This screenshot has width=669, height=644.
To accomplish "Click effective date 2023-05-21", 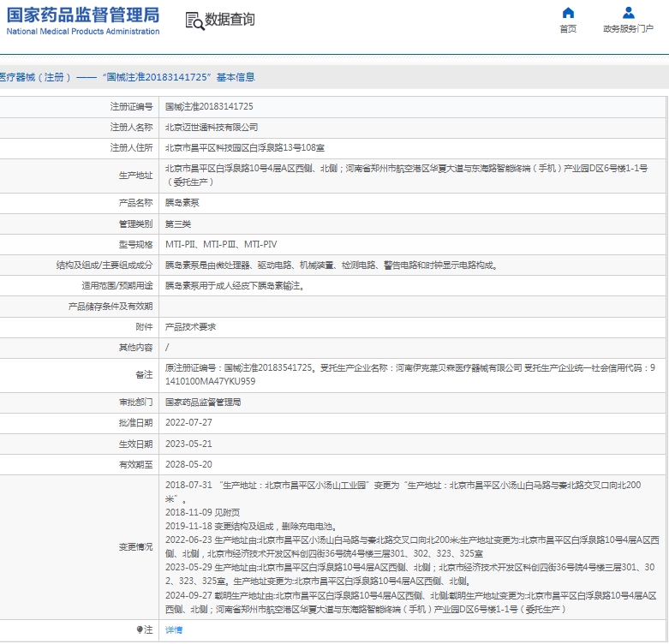I will [x=188, y=444].
